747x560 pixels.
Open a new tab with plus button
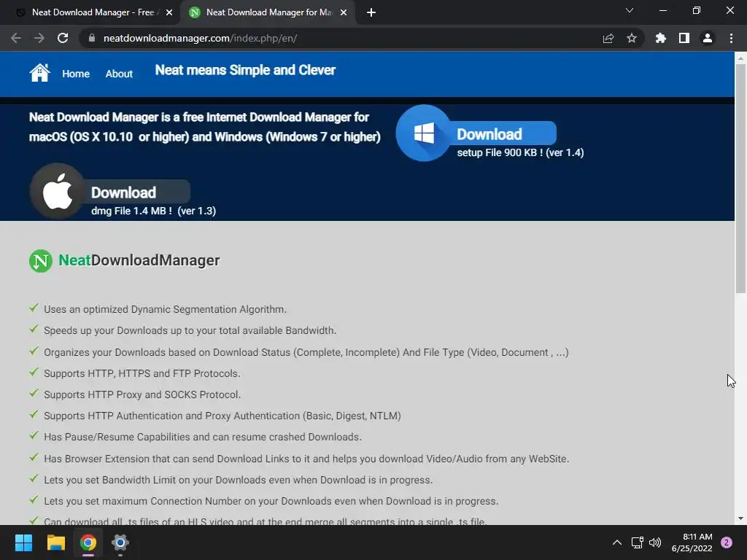(371, 12)
